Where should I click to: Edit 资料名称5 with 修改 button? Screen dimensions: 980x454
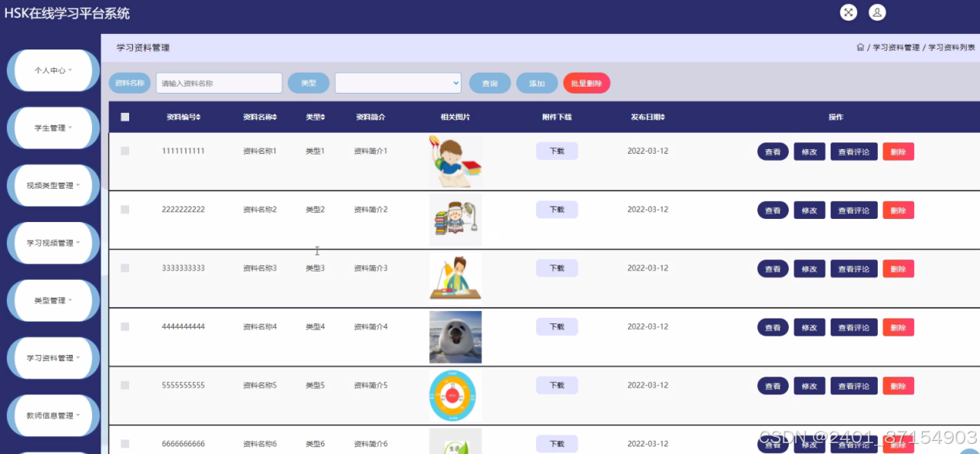809,386
